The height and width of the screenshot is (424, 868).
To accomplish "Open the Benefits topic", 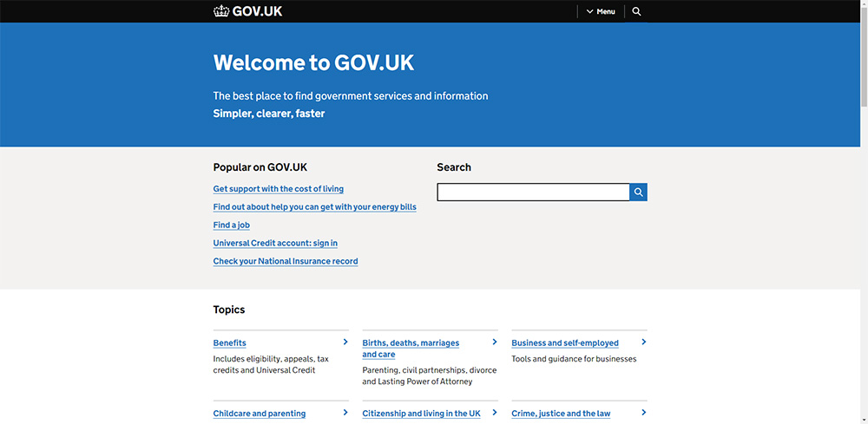I will tap(230, 342).
